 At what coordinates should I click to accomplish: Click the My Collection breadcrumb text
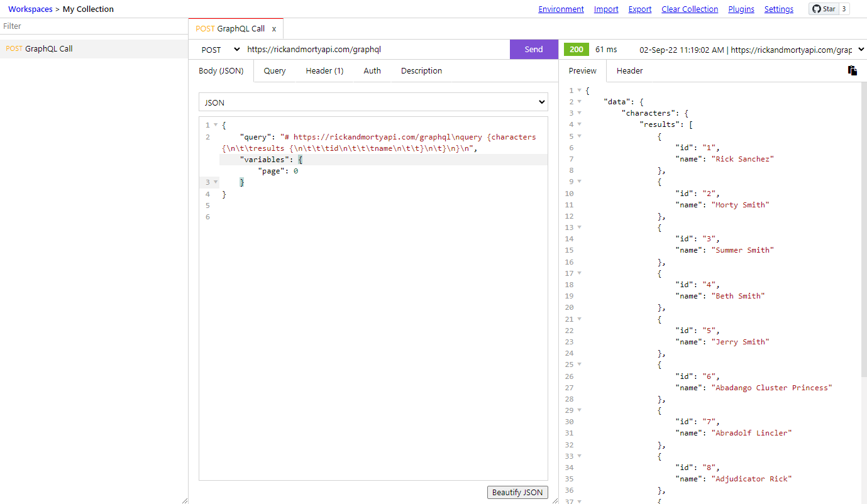point(88,9)
